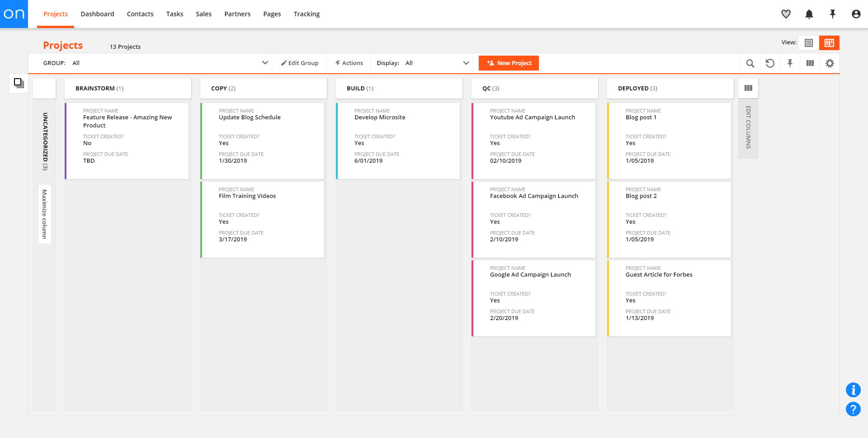This screenshot has height=438, width=868.
Task: Create a New Project
Action: [509, 63]
